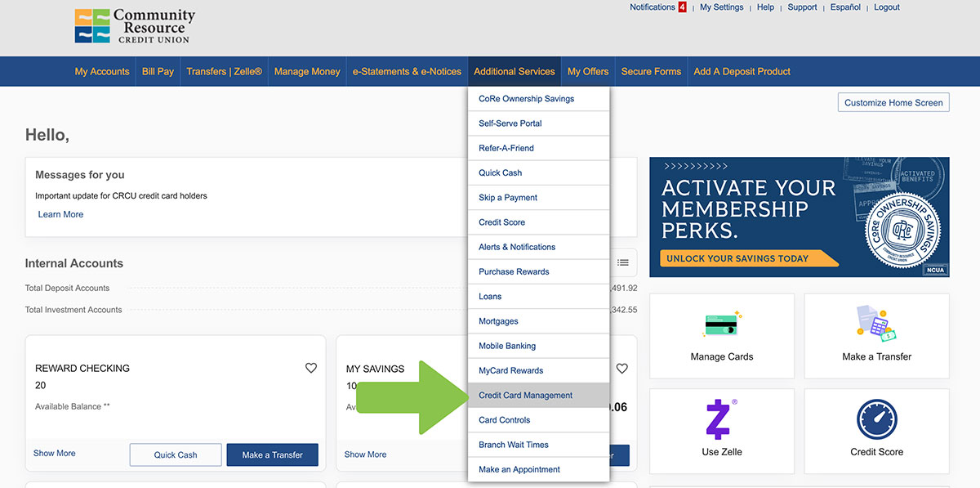Open Purchase Rewards menu entry
This screenshot has height=488, width=980.
pyautogui.click(x=539, y=271)
